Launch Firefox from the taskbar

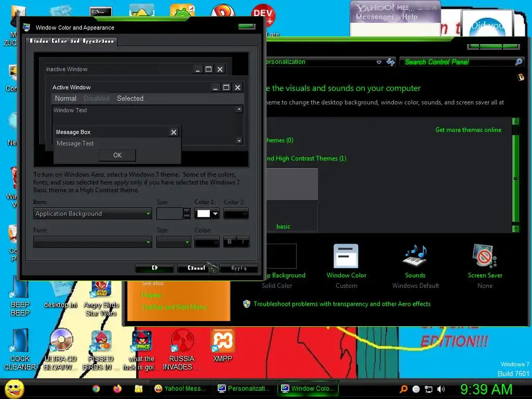tap(117, 389)
